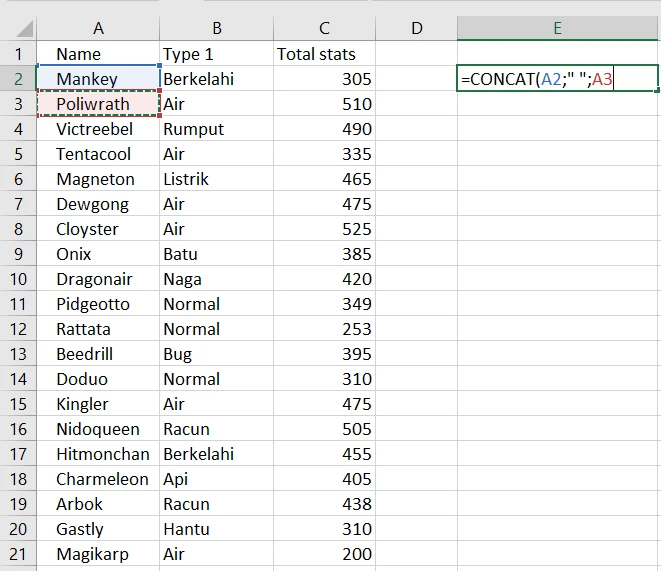Click cell E2 with the CONCAT formula

[x=557, y=78]
